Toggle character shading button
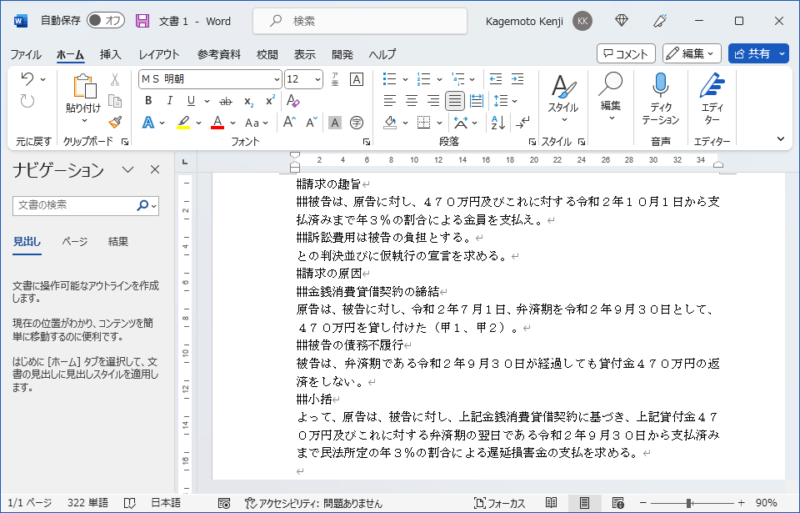Image resolution: width=800 pixels, height=513 pixels. 335,123
